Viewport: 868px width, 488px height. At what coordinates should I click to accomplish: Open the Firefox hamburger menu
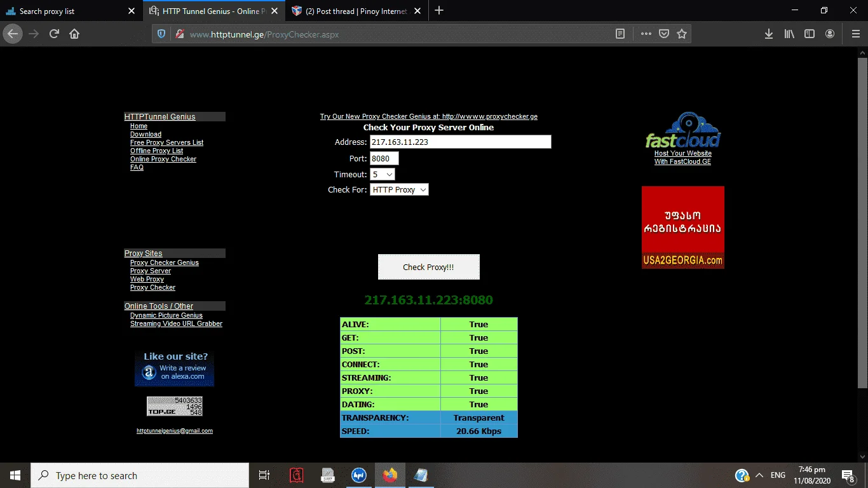click(x=855, y=34)
